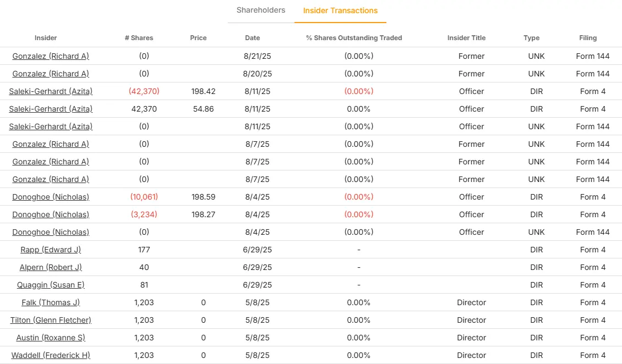This screenshot has height=364, width=622.
Task: Click Tilton (Glenn Fletcher) insider link
Action: [51, 320]
